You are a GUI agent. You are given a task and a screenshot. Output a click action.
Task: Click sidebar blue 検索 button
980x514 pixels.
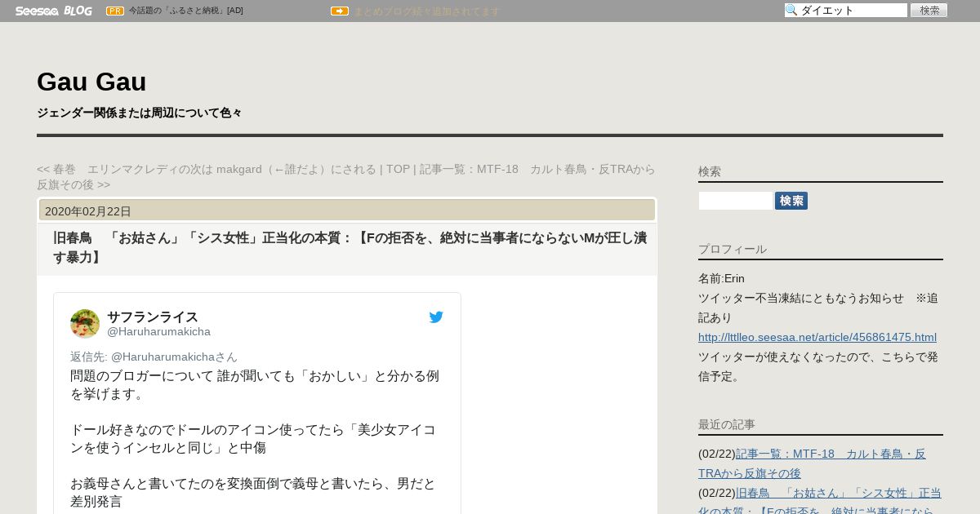791,201
